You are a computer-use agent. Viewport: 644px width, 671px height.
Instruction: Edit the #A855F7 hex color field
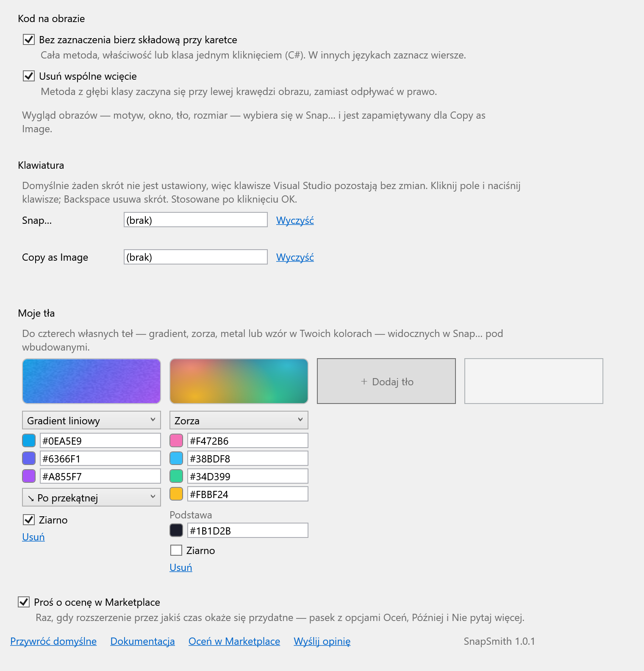click(x=100, y=476)
